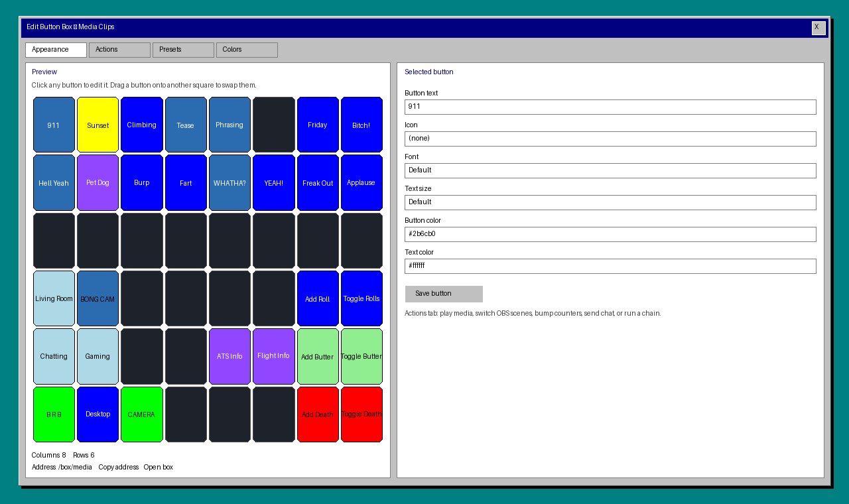Image resolution: width=849 pixels, height=504 pixels.
Task: Edit the red Add Death button
Action: 318,414
